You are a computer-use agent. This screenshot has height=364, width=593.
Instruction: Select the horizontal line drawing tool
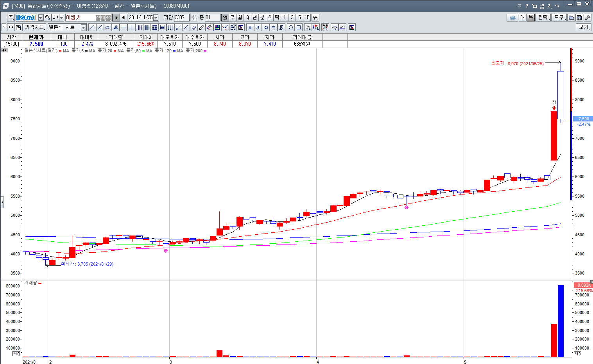coord(124,27)
